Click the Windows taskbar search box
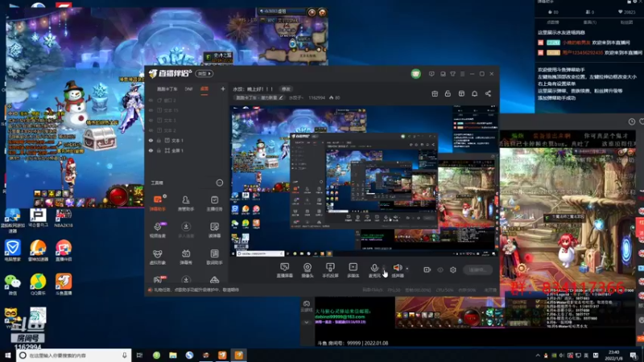Viewport: 644px width, 362px height. coord(74,356)
